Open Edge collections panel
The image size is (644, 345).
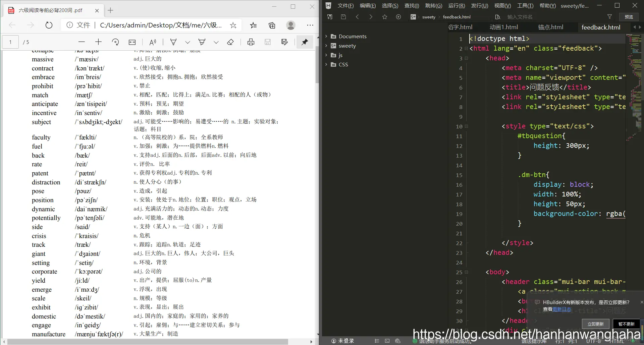pos(272,25)
